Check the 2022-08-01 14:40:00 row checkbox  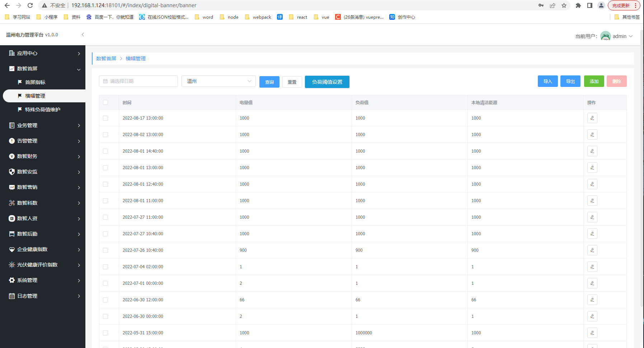(x=105, y=151)
